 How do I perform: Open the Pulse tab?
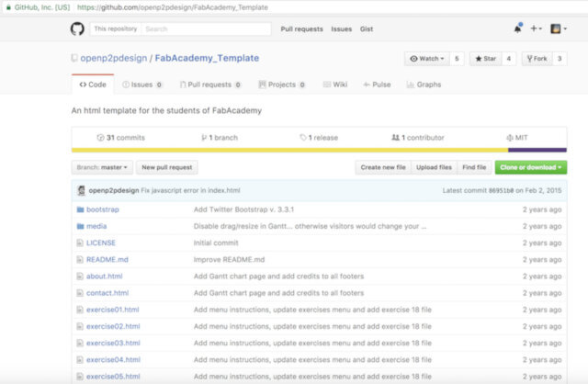pyautogui.click(x=377, y=85)
